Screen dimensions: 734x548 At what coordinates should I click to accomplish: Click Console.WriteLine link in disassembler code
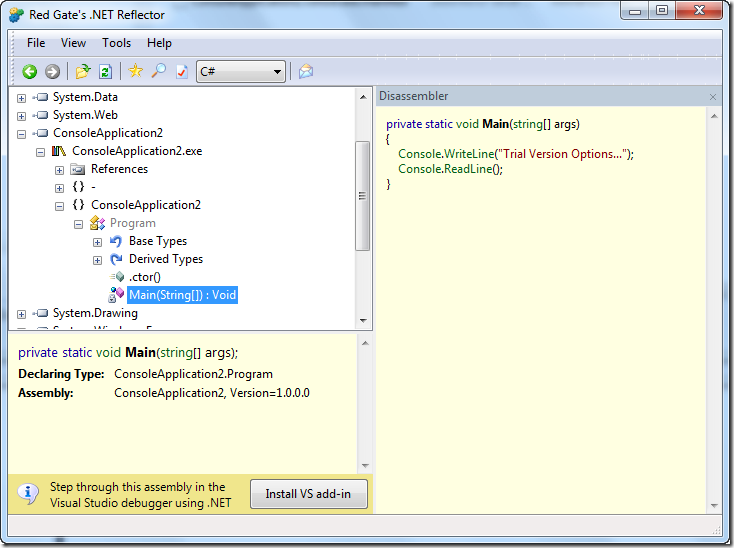(446, 154)
